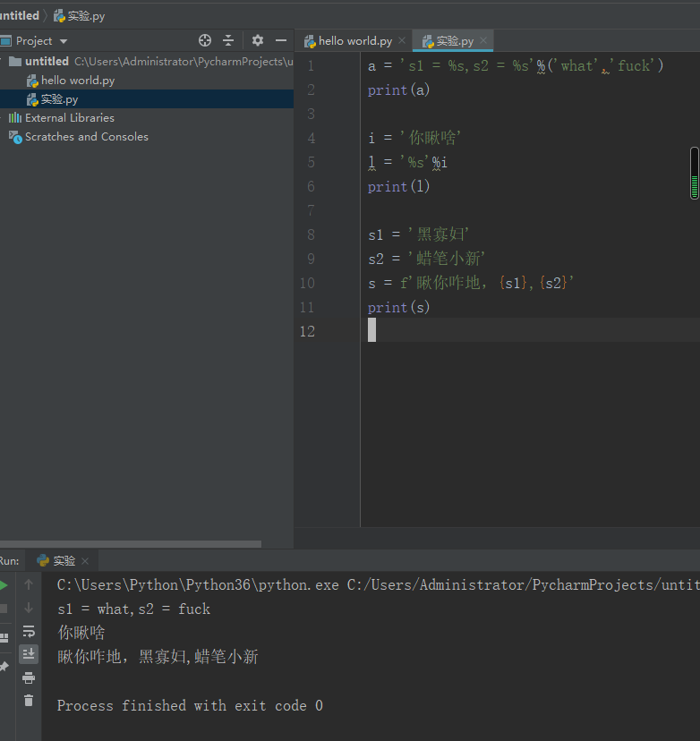Click untitled in the breadcrumb bar
The width and height of the screenshot is (700, 741).
click(19, 15)
